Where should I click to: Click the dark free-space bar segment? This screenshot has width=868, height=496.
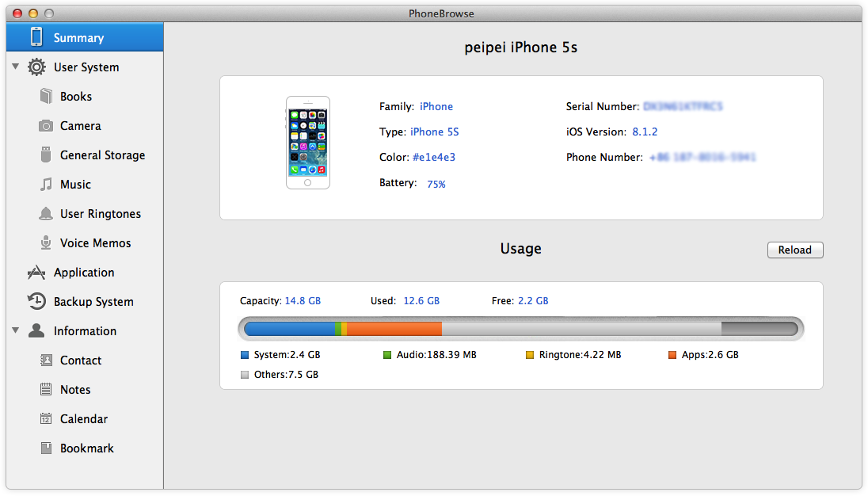click(759, 330)
